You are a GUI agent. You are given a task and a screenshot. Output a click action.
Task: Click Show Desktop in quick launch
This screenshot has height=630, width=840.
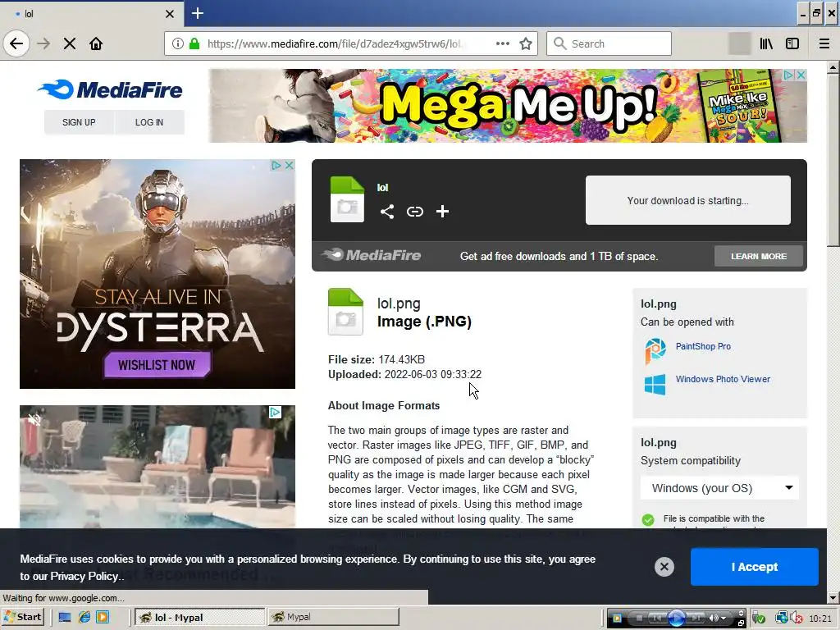(x=65, y=617)
